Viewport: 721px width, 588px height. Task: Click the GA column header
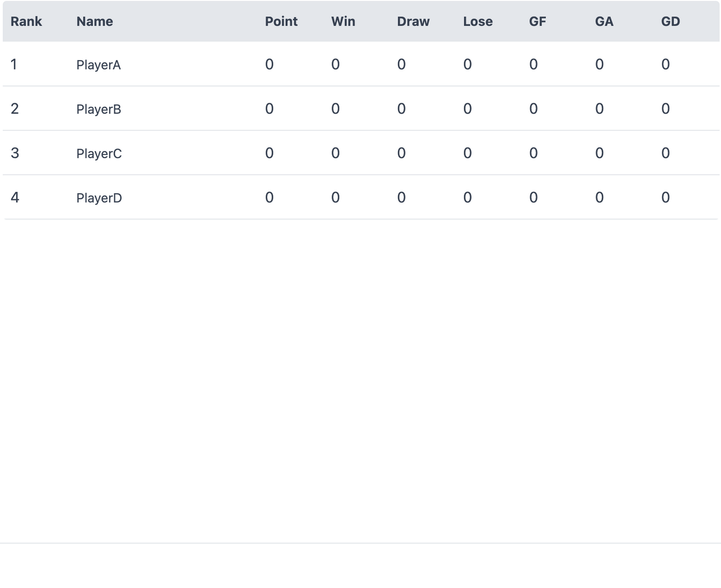point(604,22)
